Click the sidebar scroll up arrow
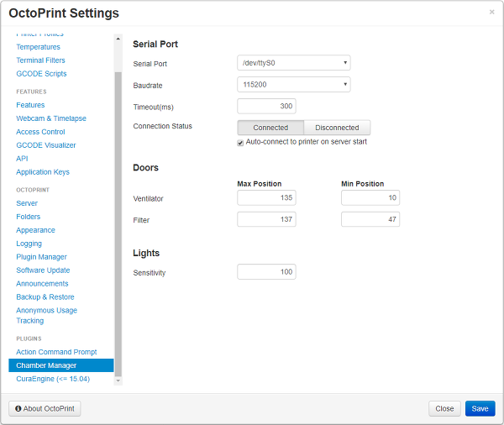The height and width of the screenshot is (425, 504). pyautogui.click(x=118, y=39)
